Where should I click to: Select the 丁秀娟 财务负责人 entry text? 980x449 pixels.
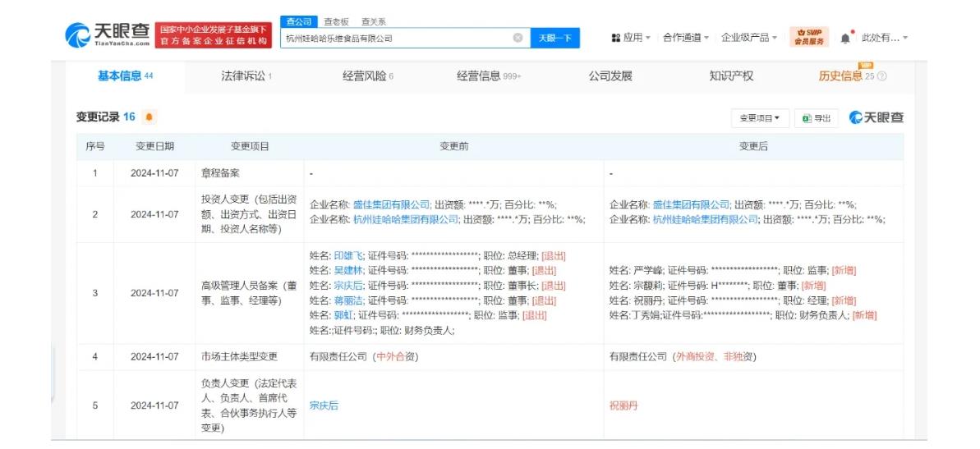pos(743,315)
